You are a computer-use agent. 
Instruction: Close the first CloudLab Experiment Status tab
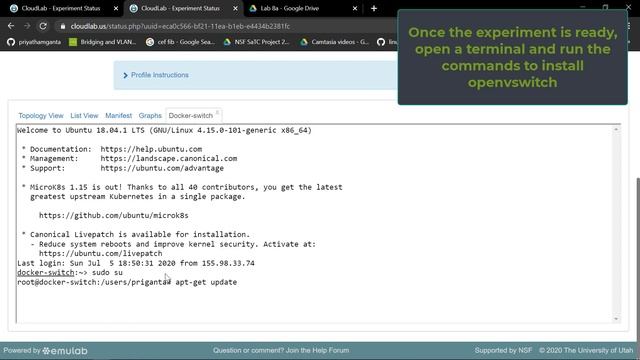coord(116,8)
